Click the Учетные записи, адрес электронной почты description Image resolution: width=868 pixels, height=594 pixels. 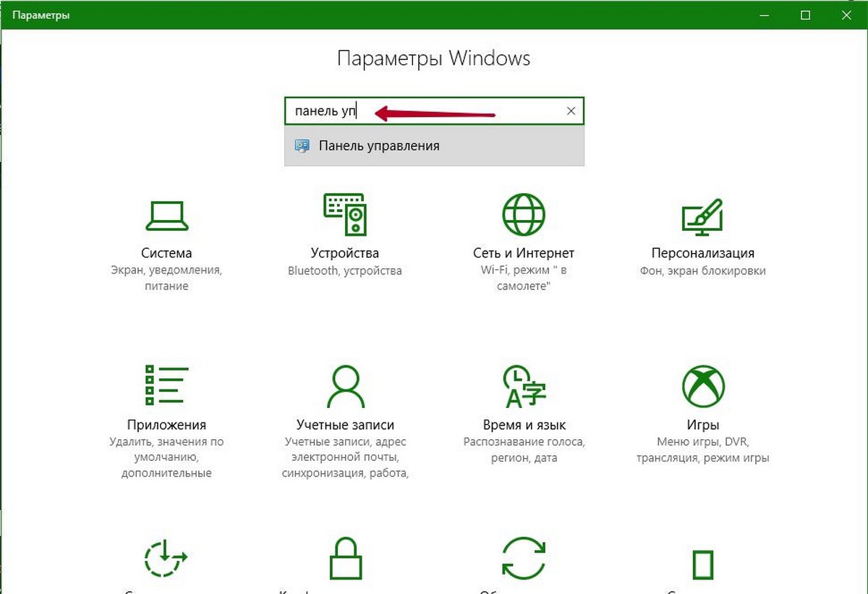click(345, 457)
